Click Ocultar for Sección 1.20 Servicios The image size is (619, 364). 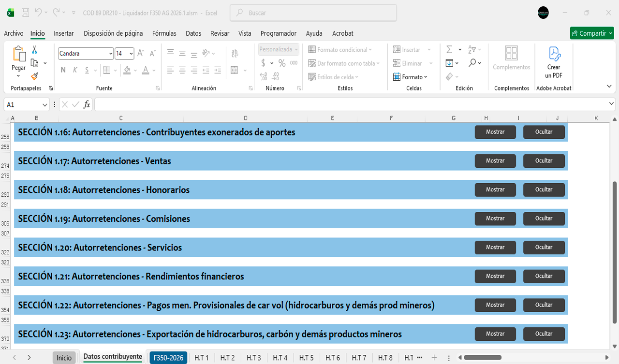click(x=544, y=248)
